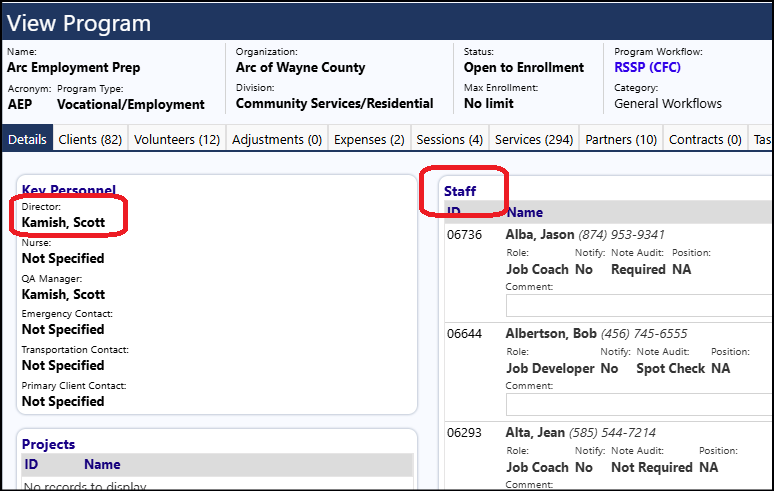Click the phone number (456) 745-6555
The height and width of the screenshot is (491, 774).
644,334
